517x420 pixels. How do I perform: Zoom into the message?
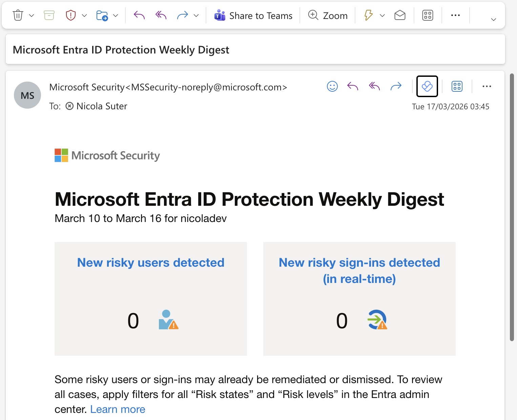[328, 15]
